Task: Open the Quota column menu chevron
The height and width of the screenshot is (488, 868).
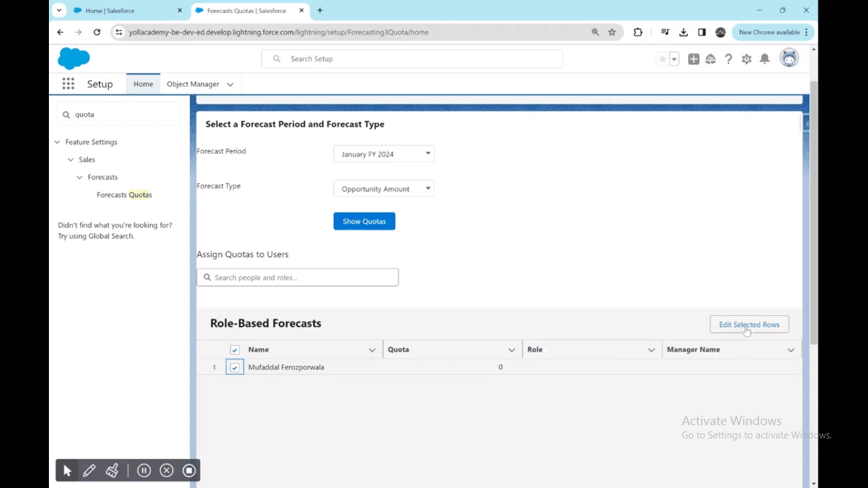Action: pos(512,349)
